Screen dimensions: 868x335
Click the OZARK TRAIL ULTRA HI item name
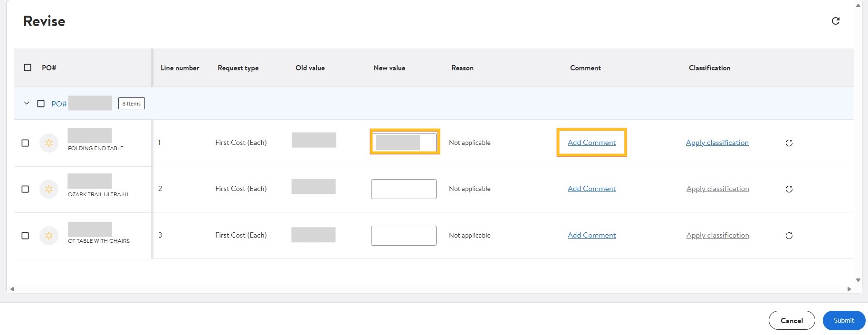click(98, 194)
